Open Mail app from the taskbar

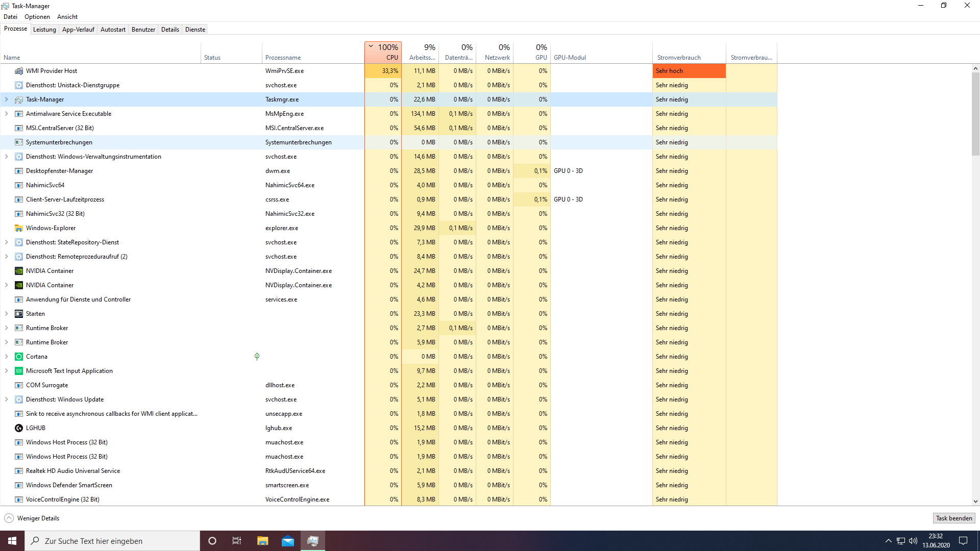[x=288, y=541]
